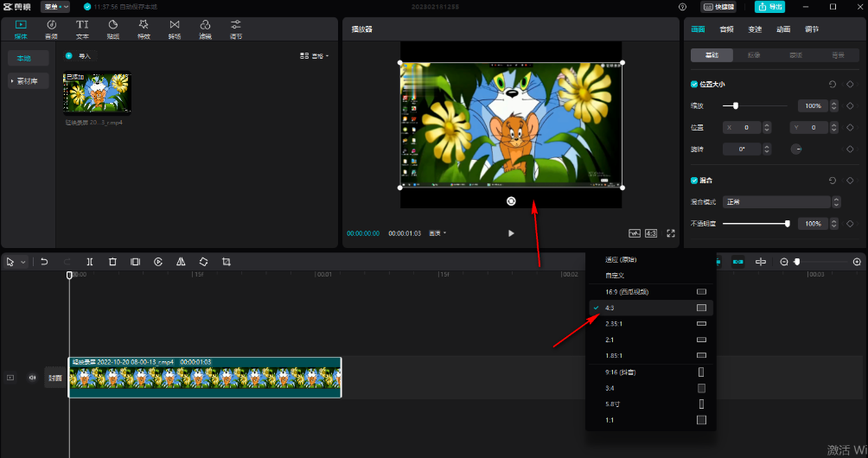Open the Stickers (贴纸) panel icon
868x458 pixels.
tap(112, 29)
